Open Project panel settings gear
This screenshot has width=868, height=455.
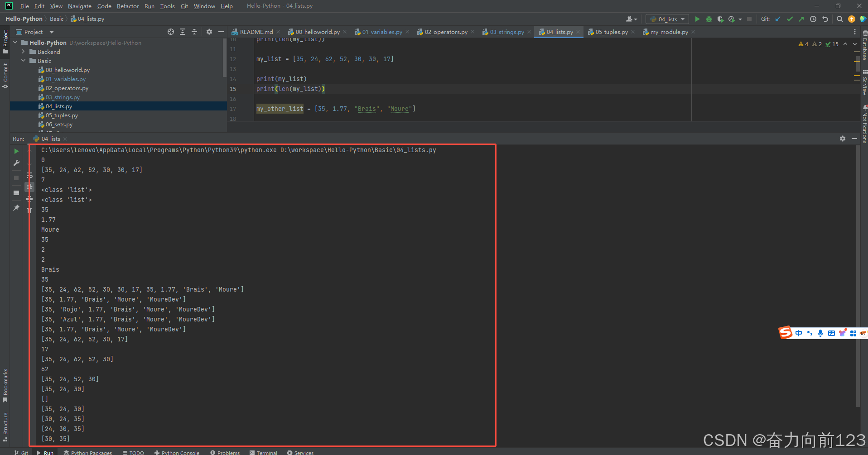(209, 32)
